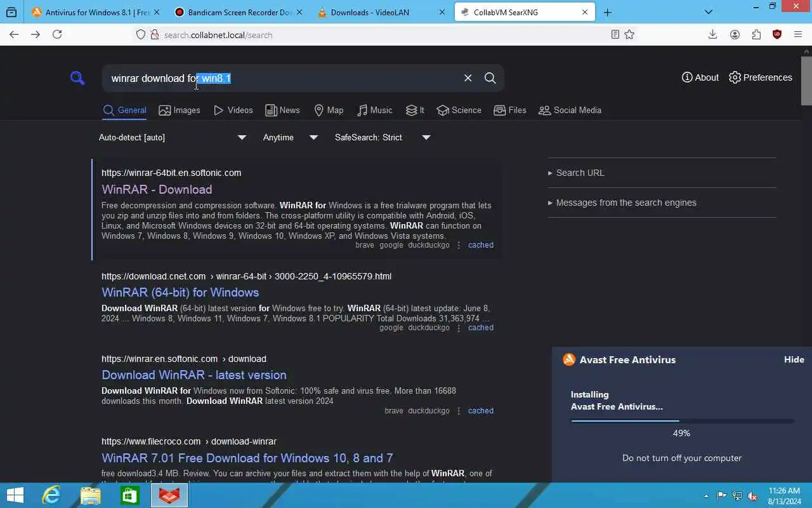Close the CollabVM SearXNG tab
Screen dimensions: 812x508
tap(585, 12)
